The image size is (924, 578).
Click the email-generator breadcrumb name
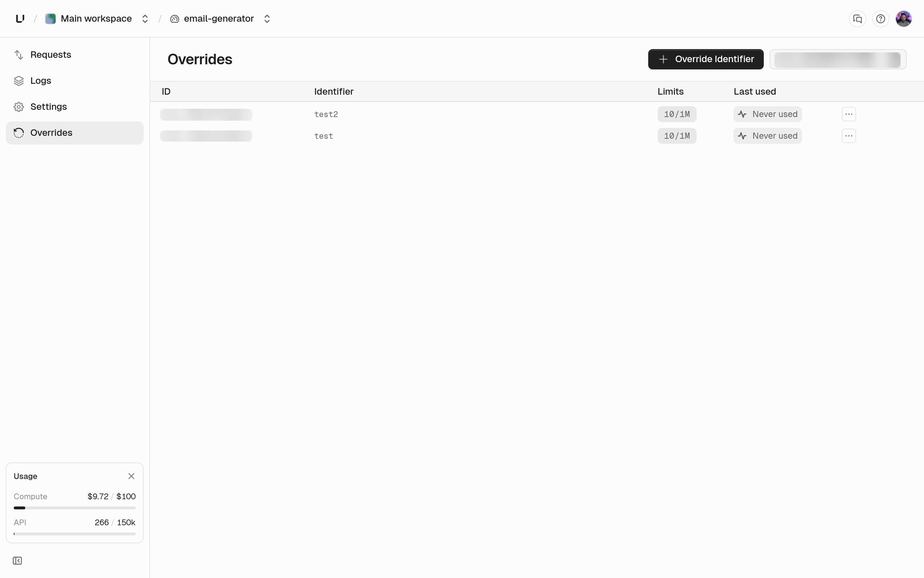pyautogui.click(x=219, y=19)
